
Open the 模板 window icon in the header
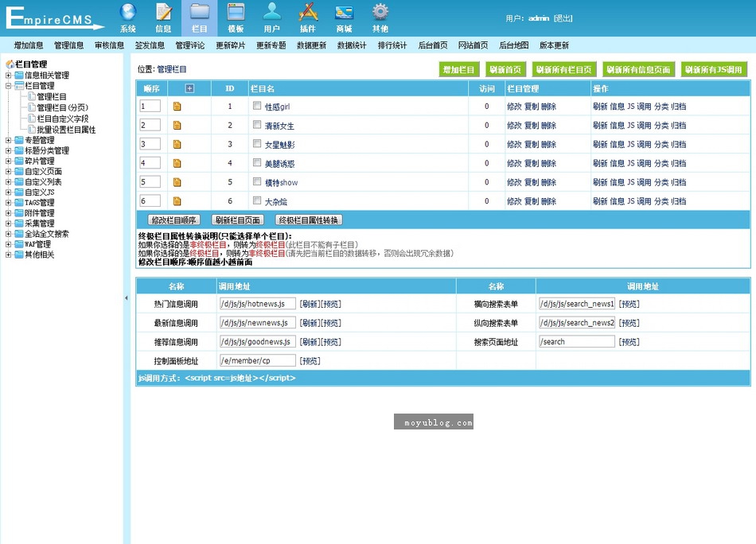point(236,12)
